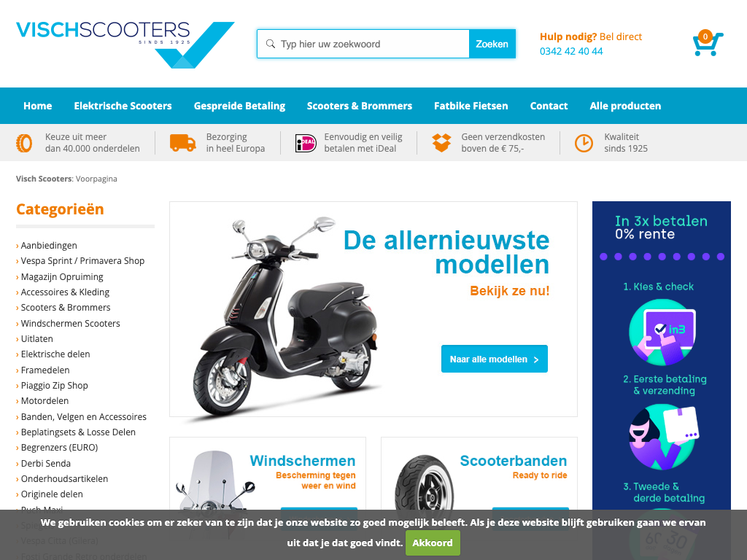Focus the search keyword input field

pyautogui.click(x=363, y=44)
